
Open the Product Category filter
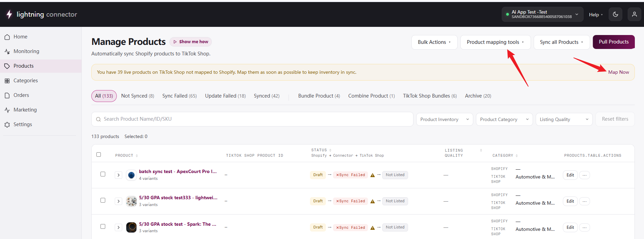click(504, 119)
